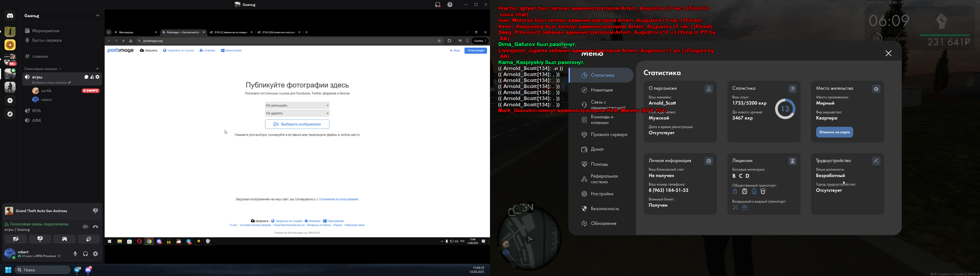Join the МТА voice channel
This screenshot has width=980, height=276.
(x=62, y=111)
